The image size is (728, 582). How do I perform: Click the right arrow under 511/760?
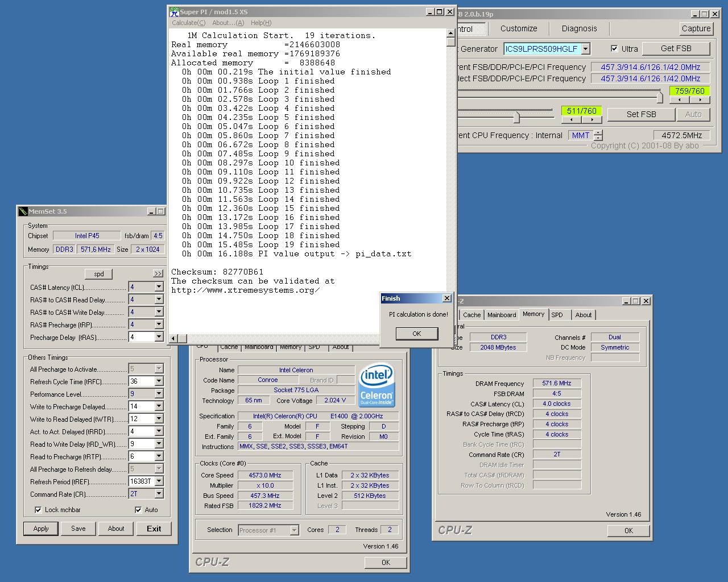coord(591,120)
